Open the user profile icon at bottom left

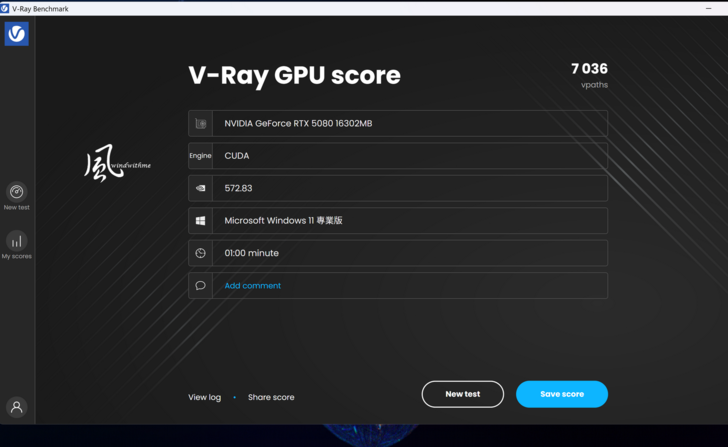[16, 407]
